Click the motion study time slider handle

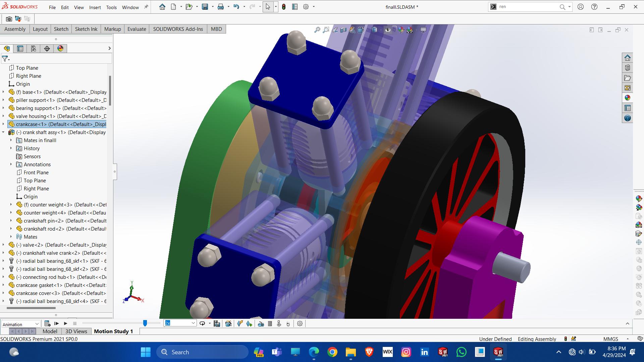coord(145,323)
